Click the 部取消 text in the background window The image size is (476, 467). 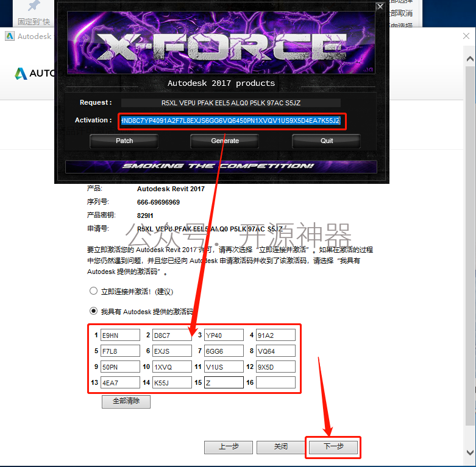[x=401, y=13]
